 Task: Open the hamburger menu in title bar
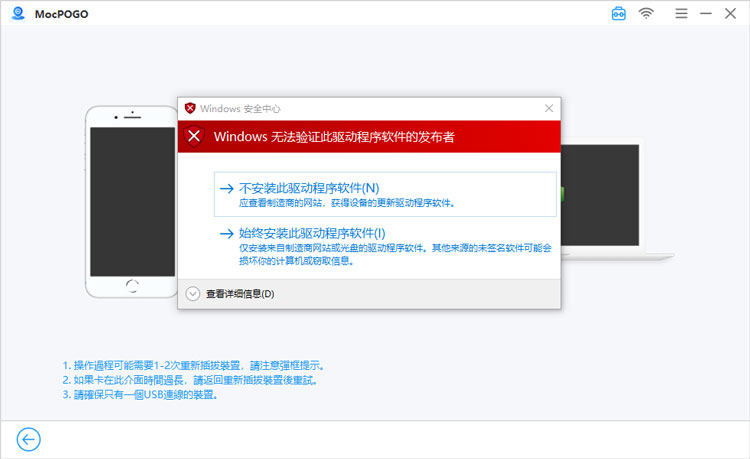click(681, 13)
